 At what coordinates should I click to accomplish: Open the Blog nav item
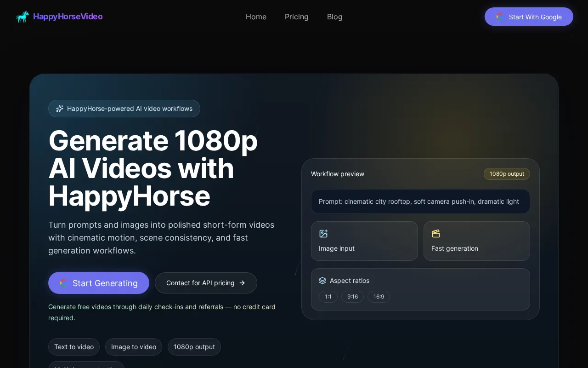[x=335, y=17]
